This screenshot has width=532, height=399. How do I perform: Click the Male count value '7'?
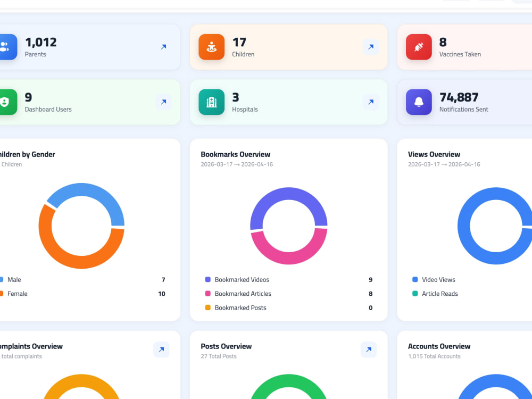(x=163, y=280)
